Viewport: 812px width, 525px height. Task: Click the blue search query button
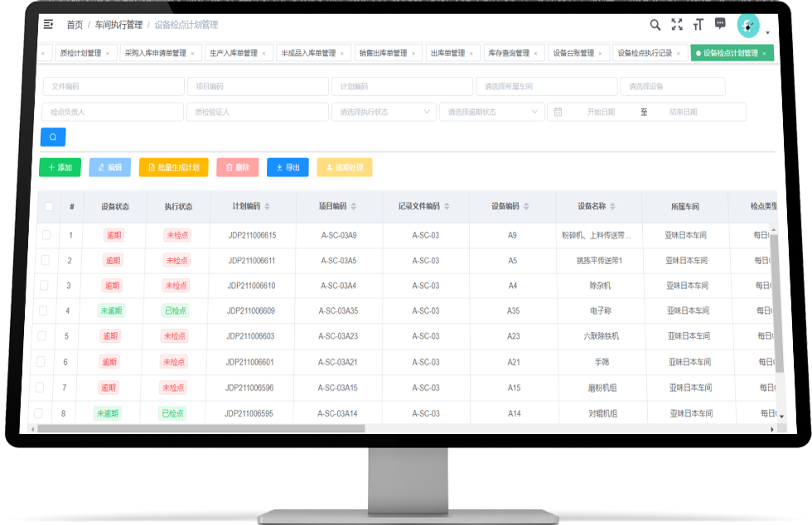pos(53,137)
